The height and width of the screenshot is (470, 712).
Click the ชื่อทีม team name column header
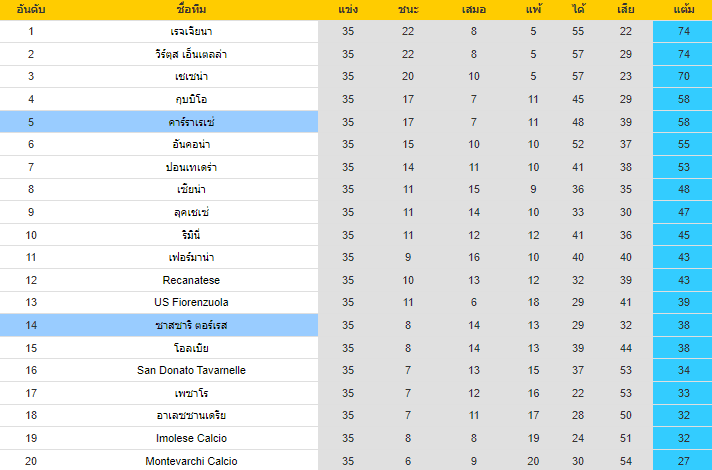(191, 10)
